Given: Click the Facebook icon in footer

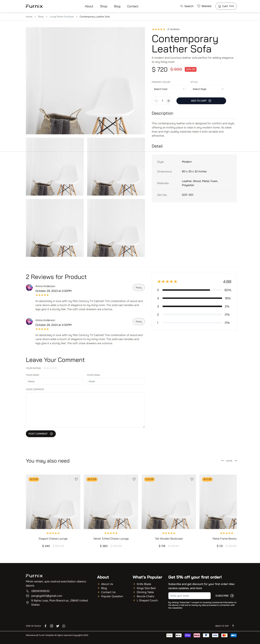Looking at the screenshot, I should tap(45, 626).
